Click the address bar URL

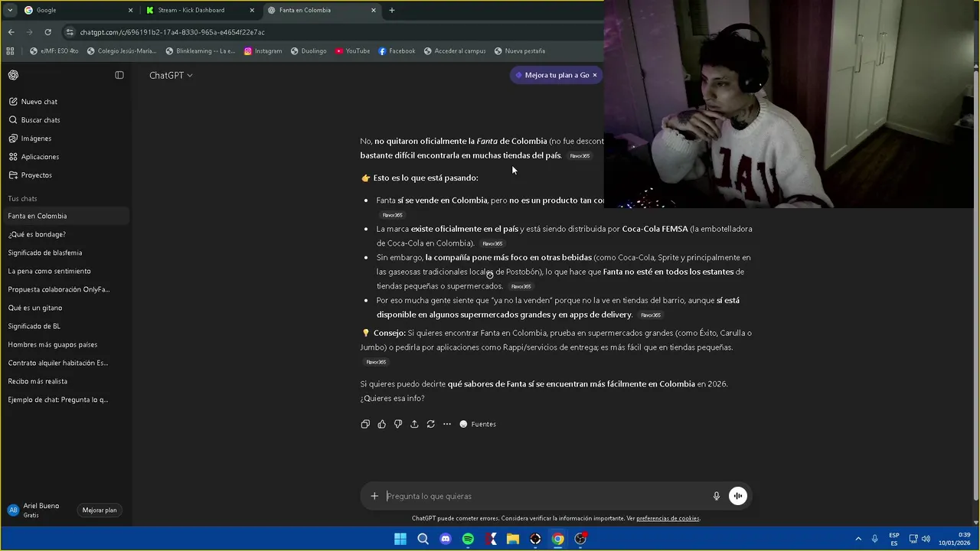pos(172,32)
